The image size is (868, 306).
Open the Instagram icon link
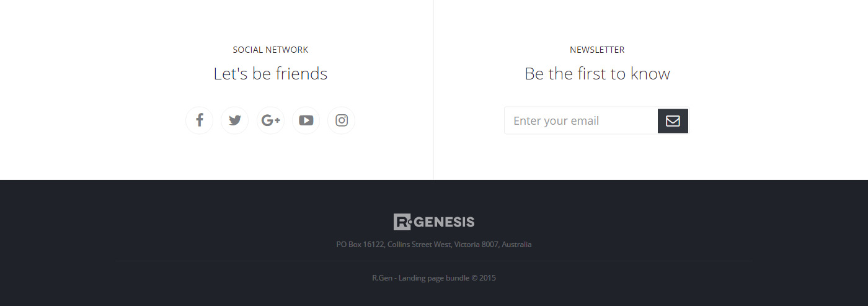coord(341,120)
